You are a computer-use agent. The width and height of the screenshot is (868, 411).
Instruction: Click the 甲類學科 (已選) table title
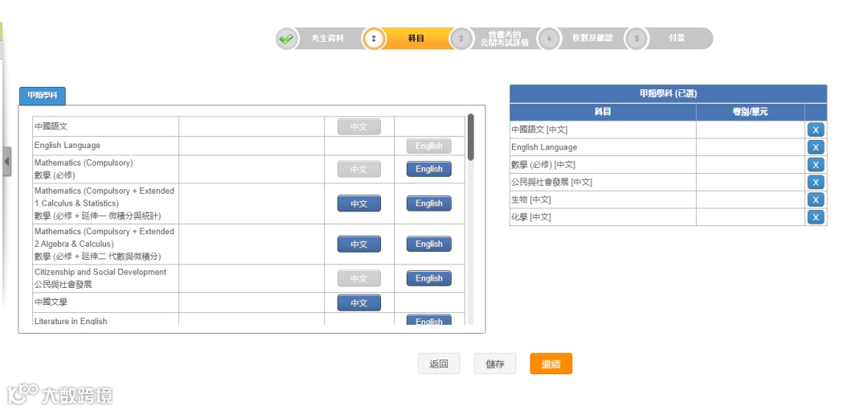point(668,93)
